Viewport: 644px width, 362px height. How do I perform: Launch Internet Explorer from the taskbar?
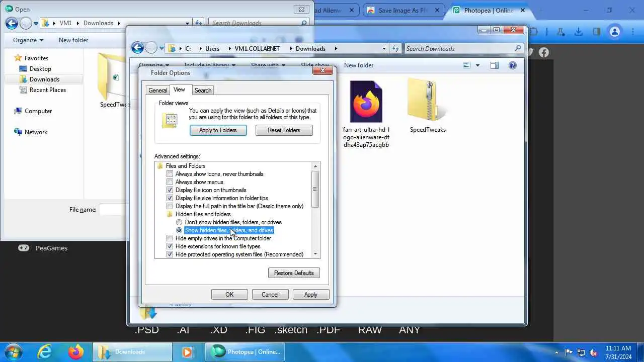45,352
